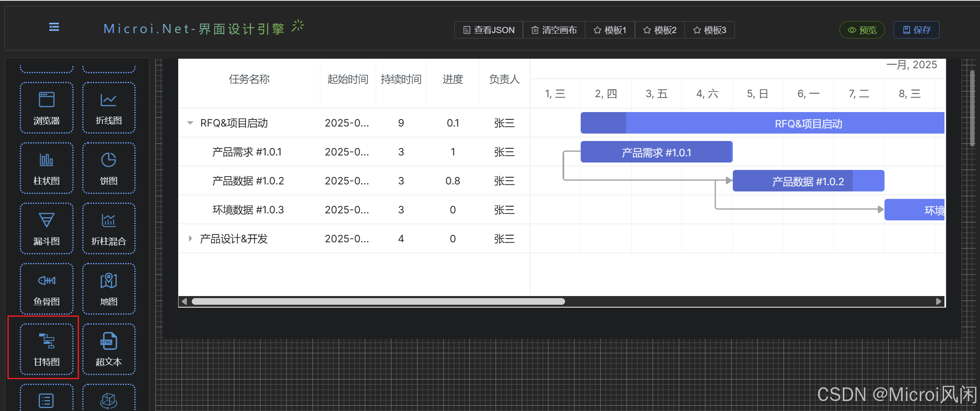Click duration value 9 in RFQ row
This screenshot has width=980, height=411.
[x=401, y=123]
